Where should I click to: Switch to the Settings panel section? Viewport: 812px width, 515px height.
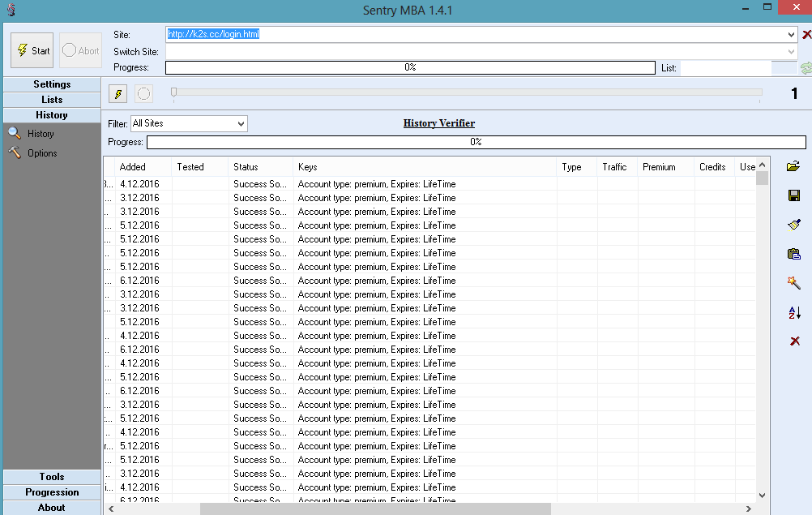[x=52, y=84]
